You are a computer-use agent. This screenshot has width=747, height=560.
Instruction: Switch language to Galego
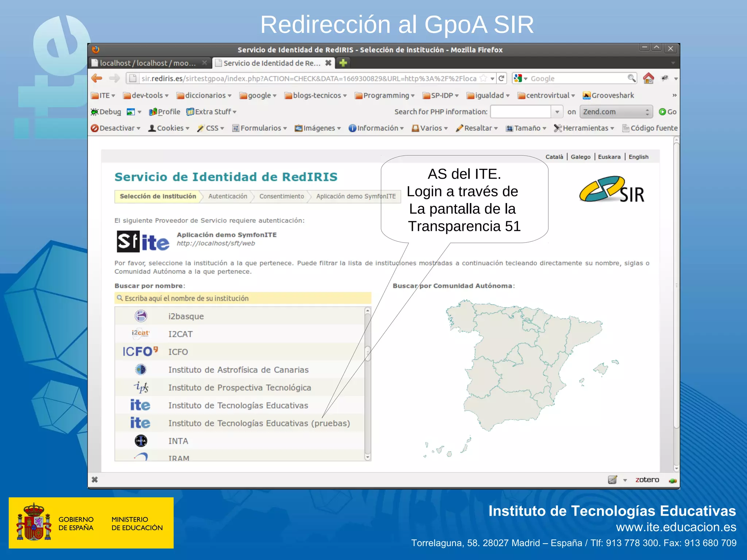[x=581, y=157]
